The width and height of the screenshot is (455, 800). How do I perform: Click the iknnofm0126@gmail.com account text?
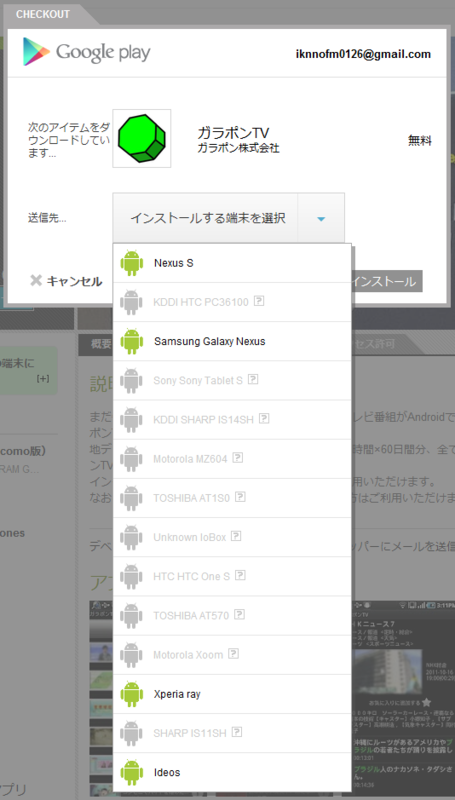coord(363,54)
